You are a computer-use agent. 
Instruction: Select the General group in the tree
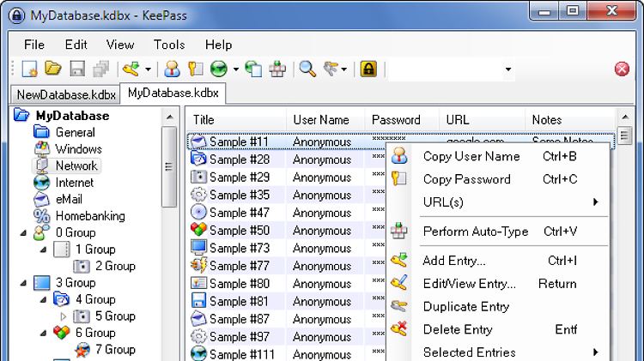tap(76, 133)
